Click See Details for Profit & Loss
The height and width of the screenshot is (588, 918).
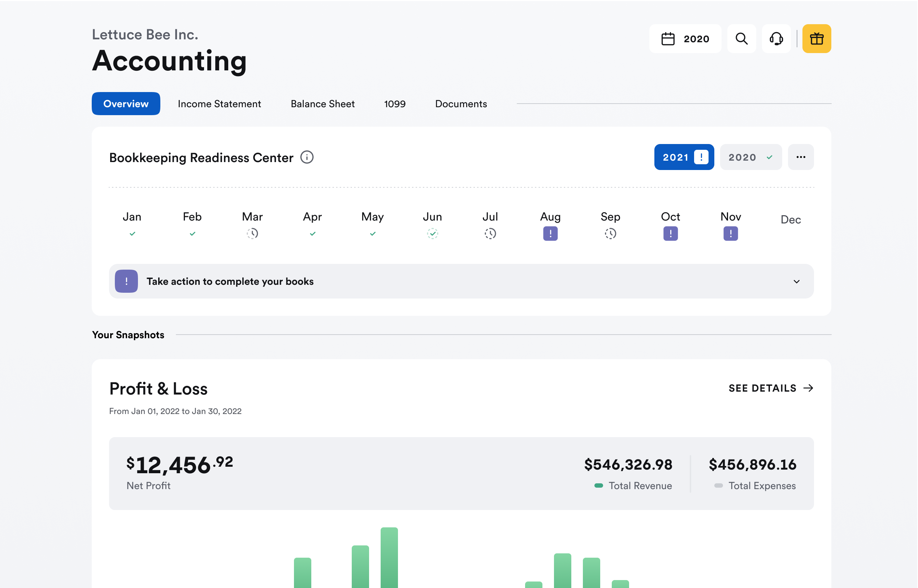click(x=771, y=388)
